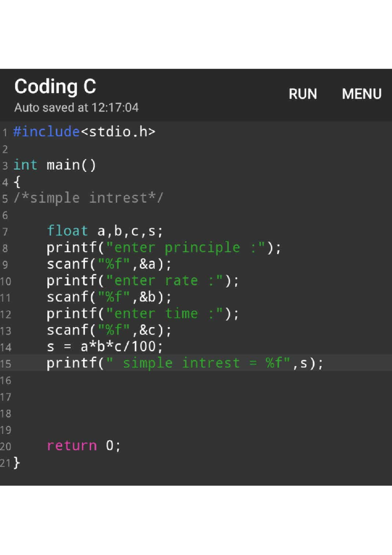Select the simple intrest comment line

coord(88,198)
